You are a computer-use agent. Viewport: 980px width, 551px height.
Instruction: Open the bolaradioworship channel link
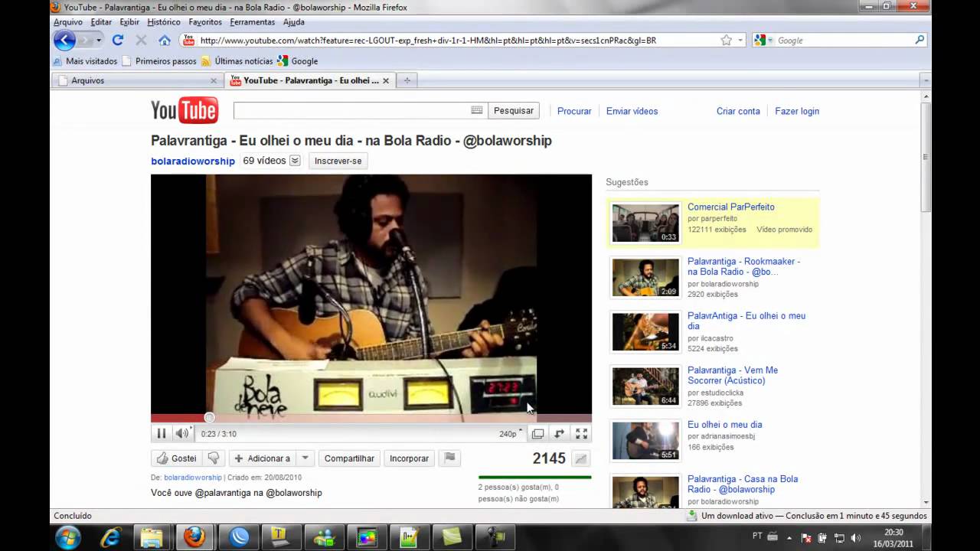(x=193, y=161)
